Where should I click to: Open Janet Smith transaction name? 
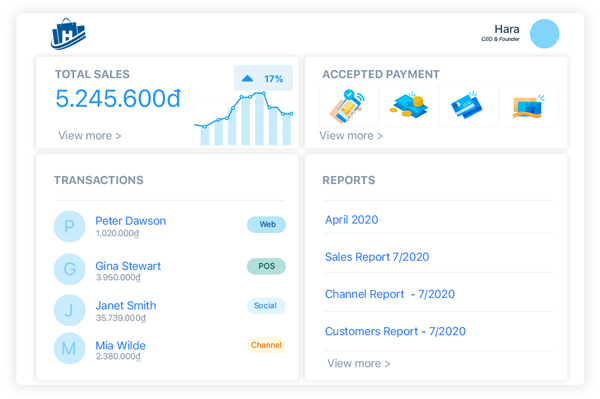[126, 305]
